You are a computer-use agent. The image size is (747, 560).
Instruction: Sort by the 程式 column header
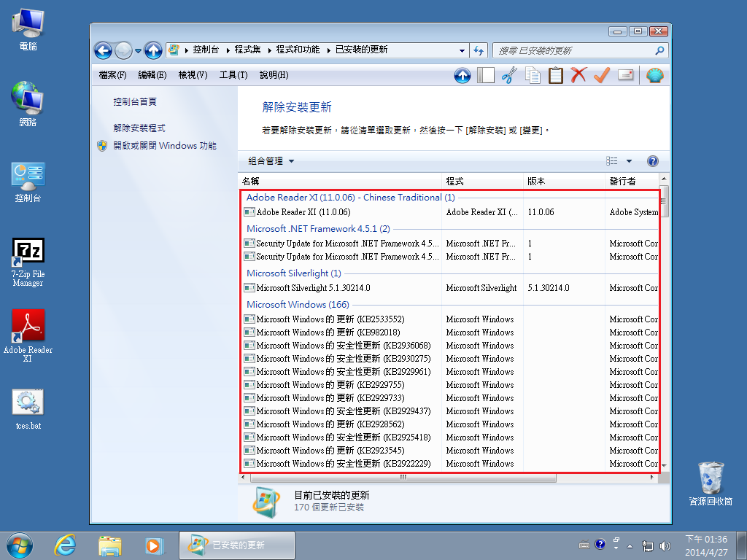[482, 181]
